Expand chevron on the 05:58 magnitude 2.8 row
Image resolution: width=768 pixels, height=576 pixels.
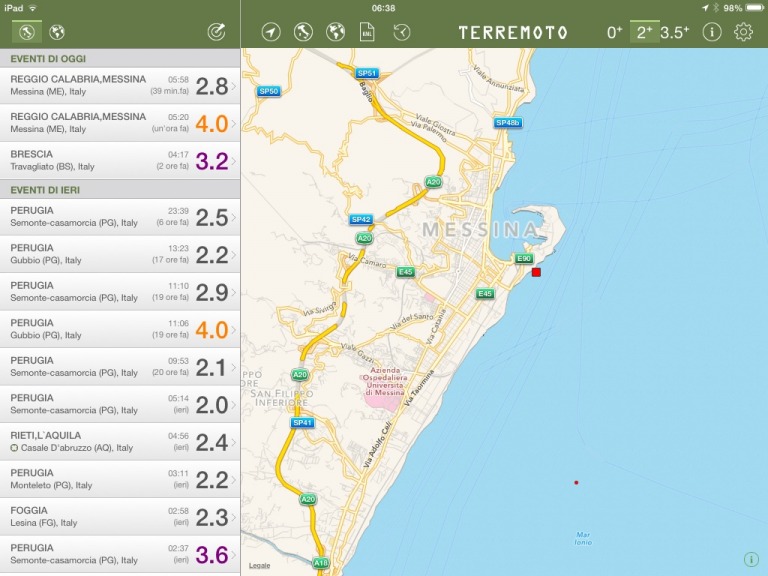(234, 86)
